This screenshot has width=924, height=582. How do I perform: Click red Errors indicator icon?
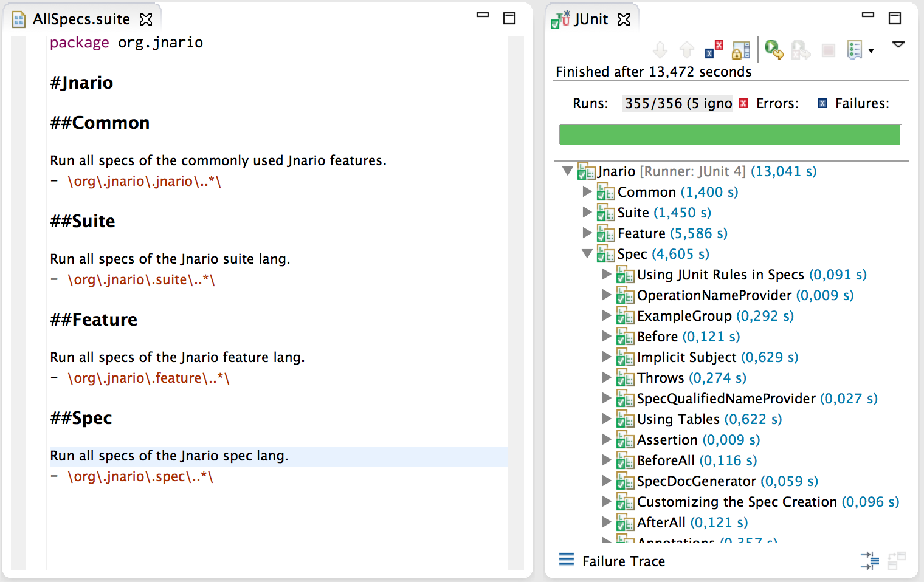click(x=743, y=103)
